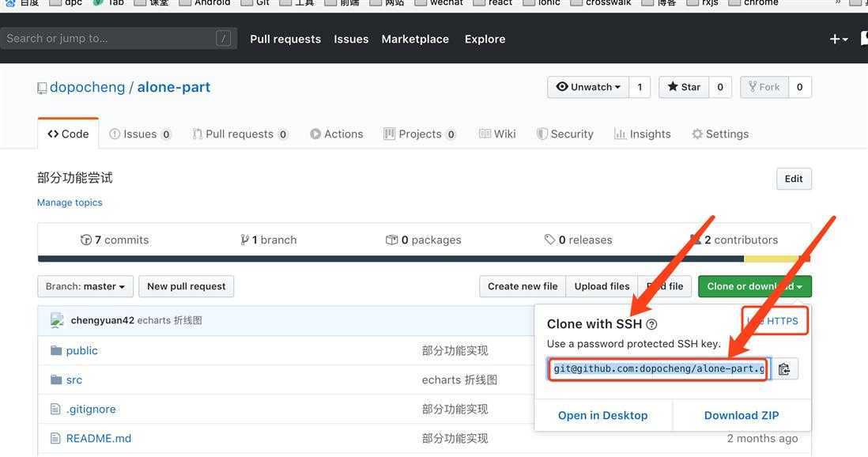Click the src folder icon
The image size is (868, 457).
[56, 380]
